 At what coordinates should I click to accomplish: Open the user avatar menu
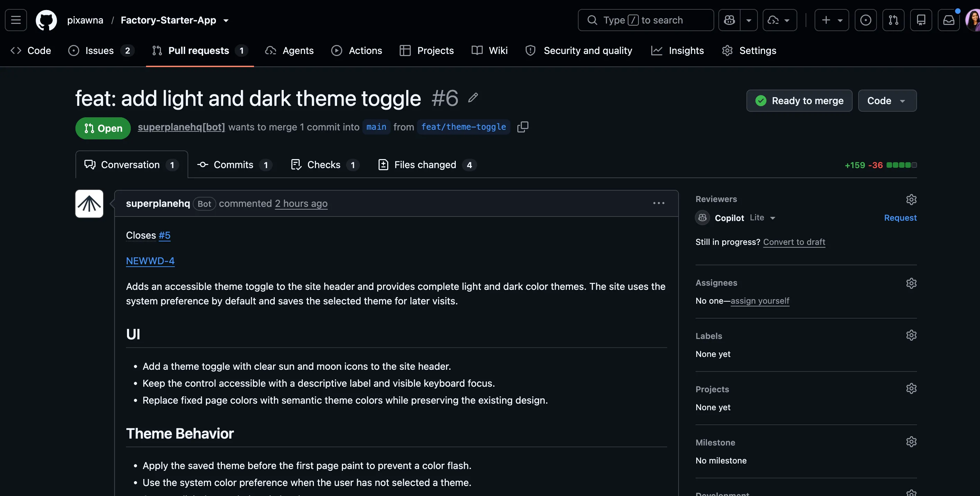click(973, 20)
